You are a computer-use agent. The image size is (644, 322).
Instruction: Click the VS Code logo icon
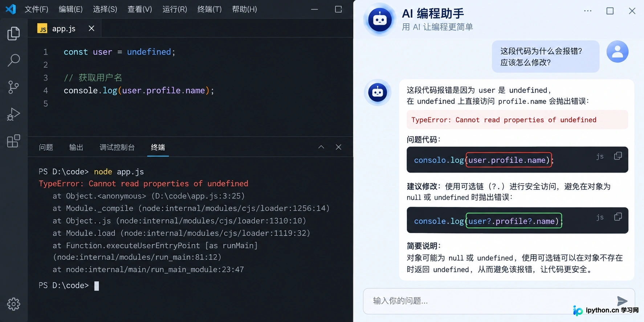11,9
